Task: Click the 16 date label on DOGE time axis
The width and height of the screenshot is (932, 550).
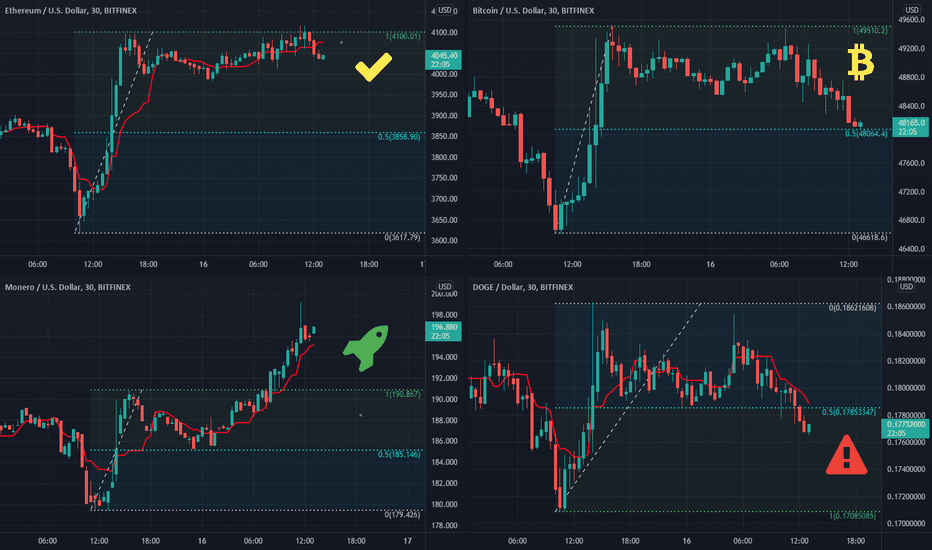Action: [x=687, y=540]
